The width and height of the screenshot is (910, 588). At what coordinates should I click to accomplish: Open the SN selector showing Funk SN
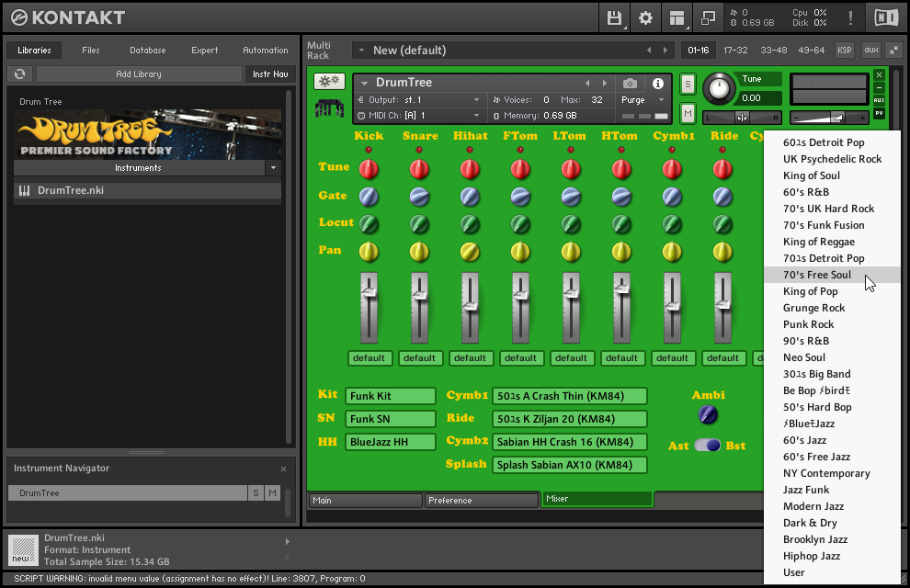point(390,419)
